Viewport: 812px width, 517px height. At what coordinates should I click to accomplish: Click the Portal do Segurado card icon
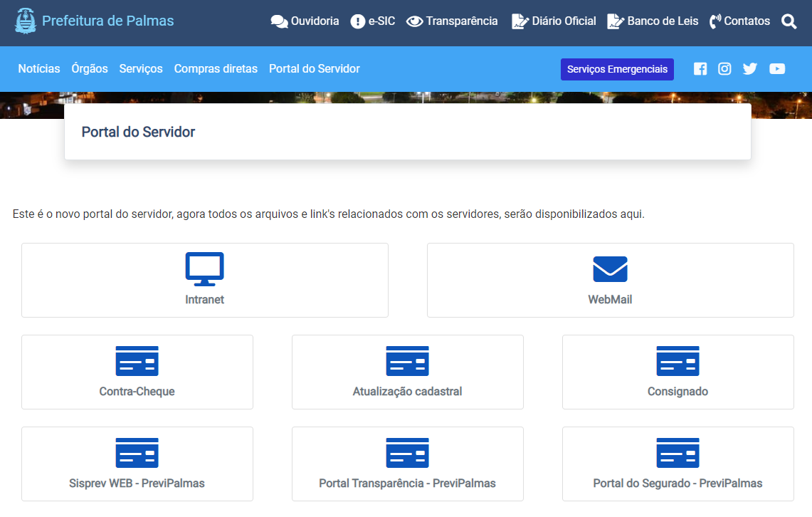(x=678, y=453)
